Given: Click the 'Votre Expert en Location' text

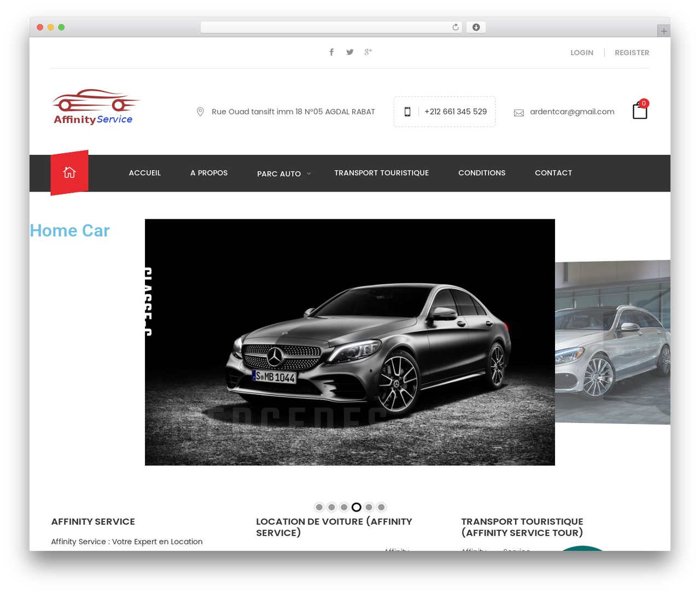Looking at the screenshot, I should [157, 542].
